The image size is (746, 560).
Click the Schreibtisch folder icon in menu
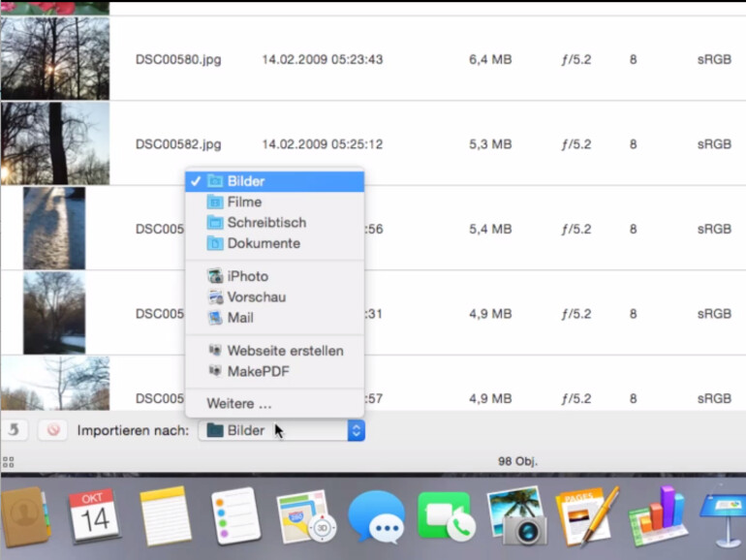pyautogui.click(x=215, y=223)
